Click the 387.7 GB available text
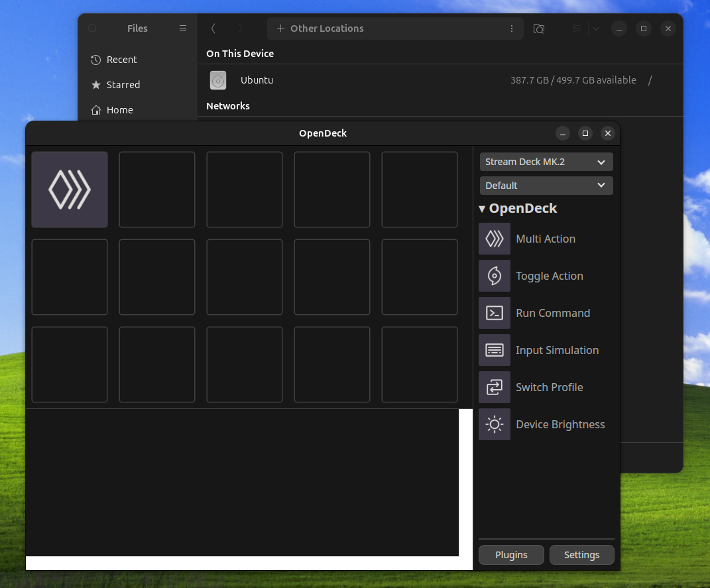 [x=573, y=80]
